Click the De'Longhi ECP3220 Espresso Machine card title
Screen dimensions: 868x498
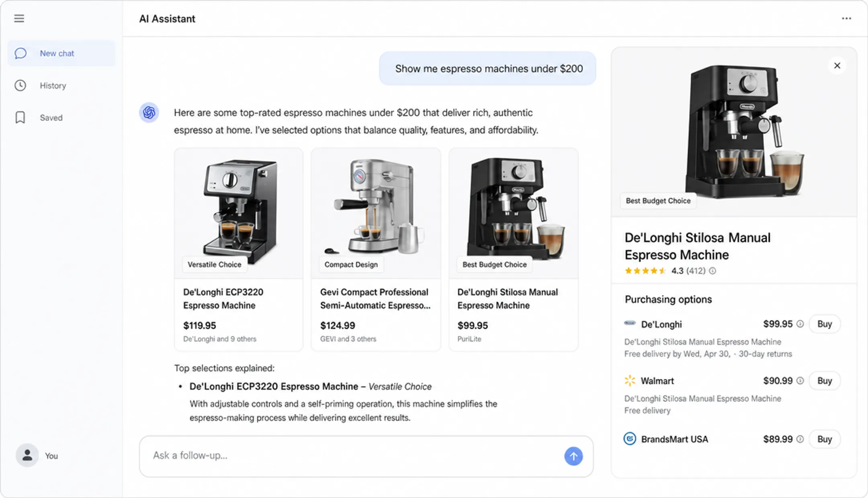223,299
